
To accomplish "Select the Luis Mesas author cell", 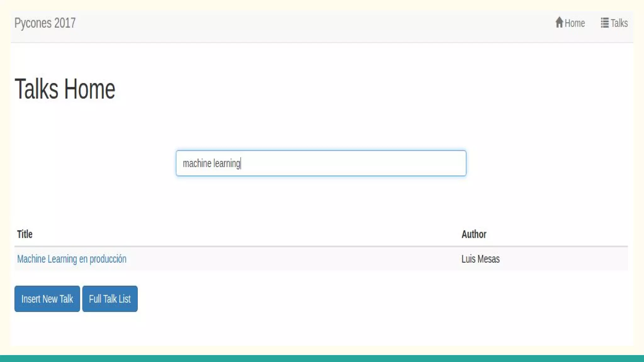I will point(480,259).
